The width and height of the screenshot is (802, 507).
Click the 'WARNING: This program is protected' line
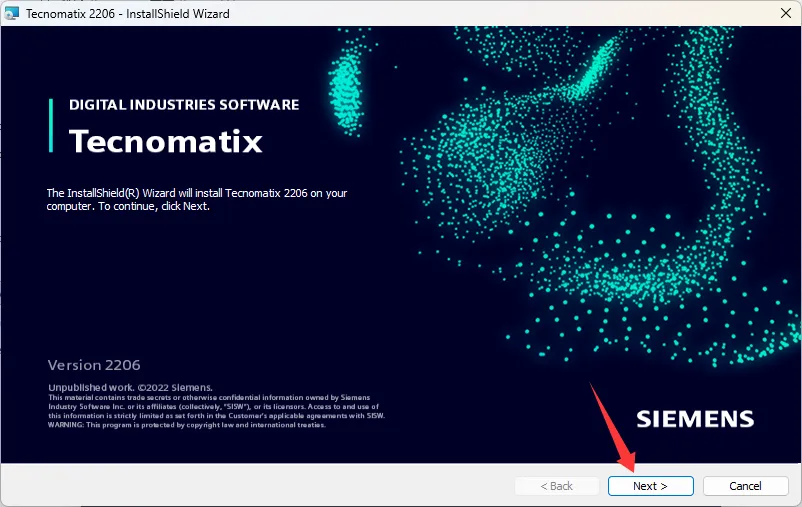[x=187, y=425]
